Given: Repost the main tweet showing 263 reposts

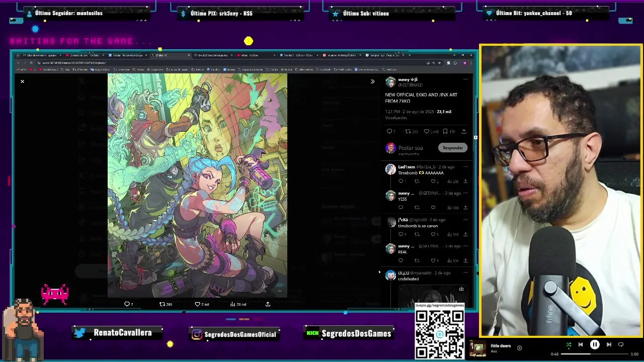Looking at the screenshot, I should coord(408,131).
